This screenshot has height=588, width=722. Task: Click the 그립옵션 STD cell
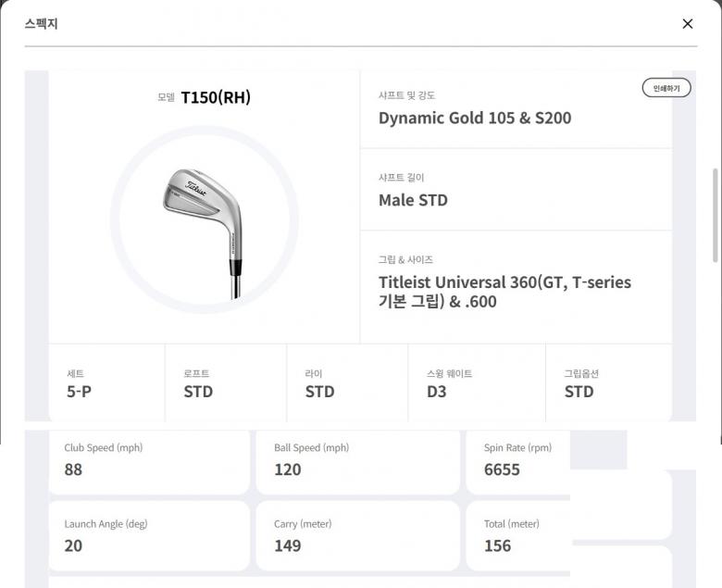click(607, 383)
